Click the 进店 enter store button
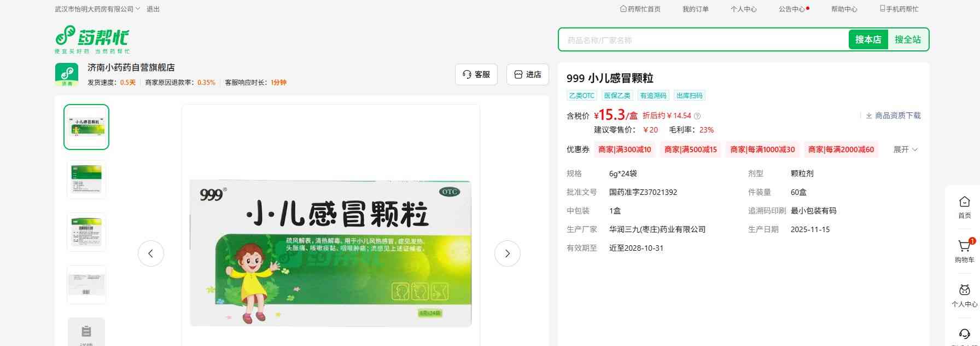 [527, 74]
